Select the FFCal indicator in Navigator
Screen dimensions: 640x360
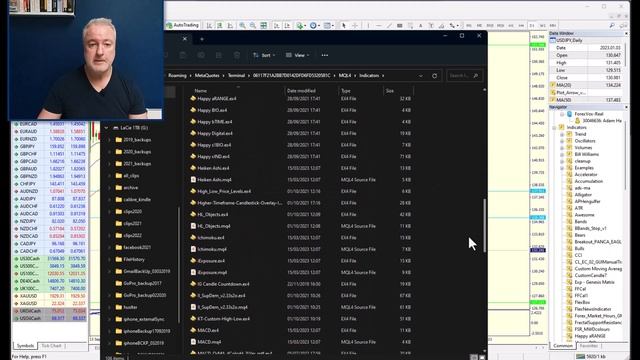click(x=580, y=289)
